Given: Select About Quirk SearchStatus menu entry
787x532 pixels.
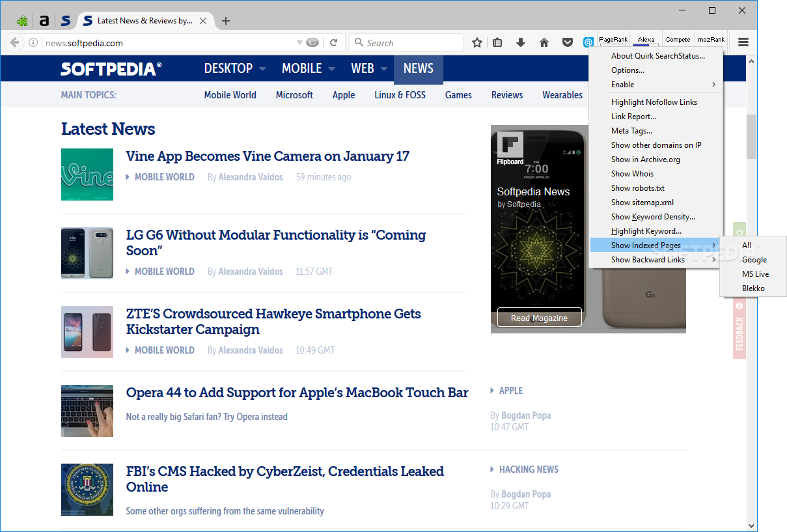Looking at the screenshot, I should click(x=656, y=56).
